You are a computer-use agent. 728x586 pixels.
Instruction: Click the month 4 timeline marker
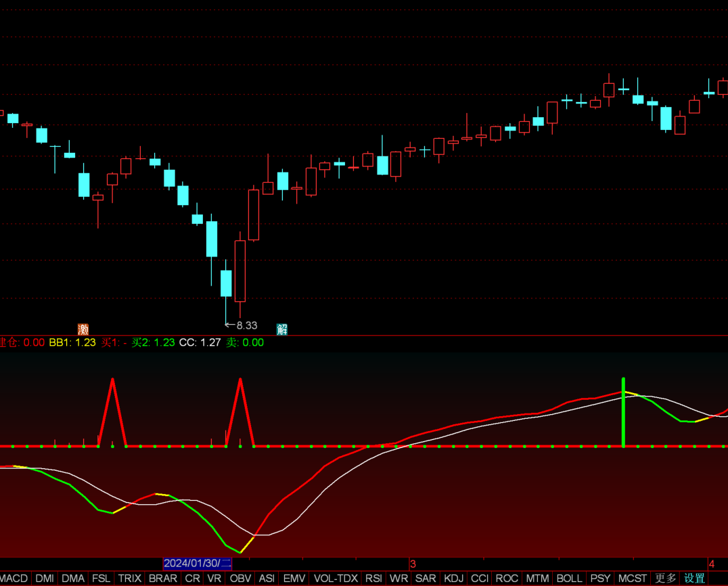point(711,564)
